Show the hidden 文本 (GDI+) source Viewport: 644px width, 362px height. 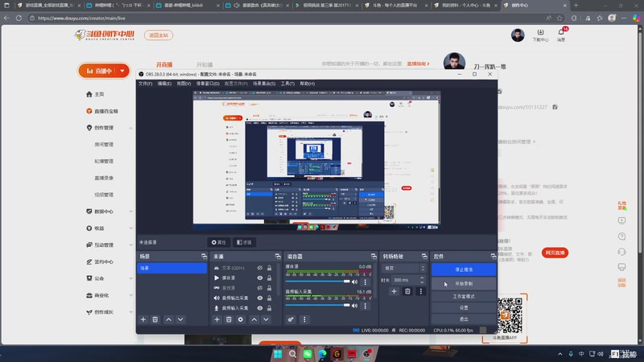260,268
